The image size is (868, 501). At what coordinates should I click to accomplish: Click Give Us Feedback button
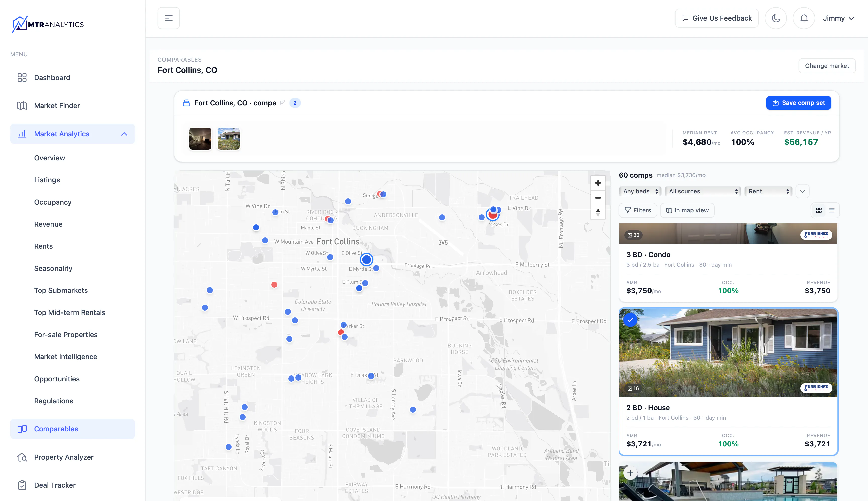[x=717, y=18]
